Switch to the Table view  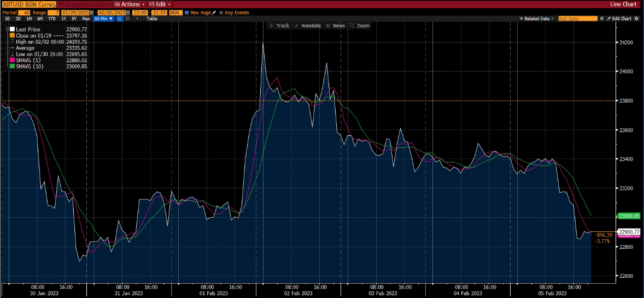coord(152,19)
